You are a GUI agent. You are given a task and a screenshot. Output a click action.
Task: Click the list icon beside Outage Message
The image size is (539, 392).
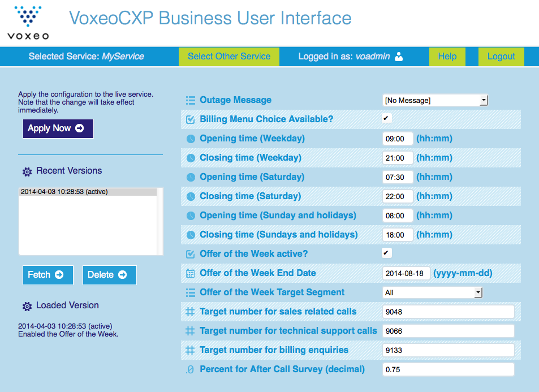point(191,101)
